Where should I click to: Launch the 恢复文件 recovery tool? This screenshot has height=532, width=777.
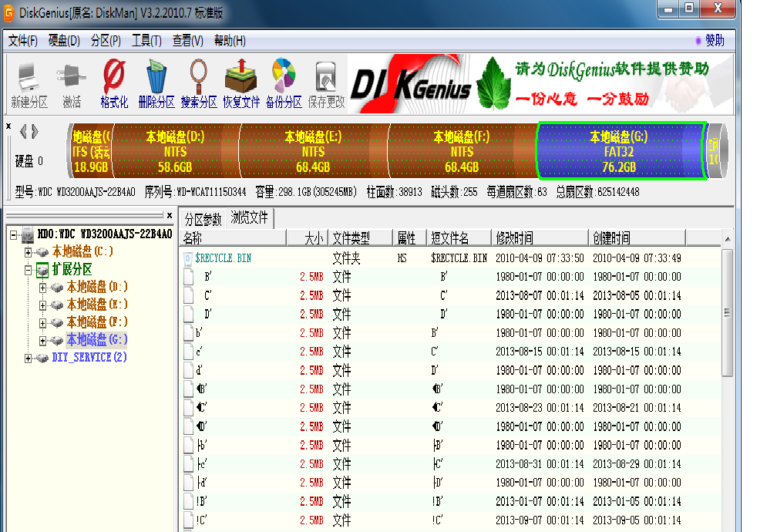(x=241, y=83)
